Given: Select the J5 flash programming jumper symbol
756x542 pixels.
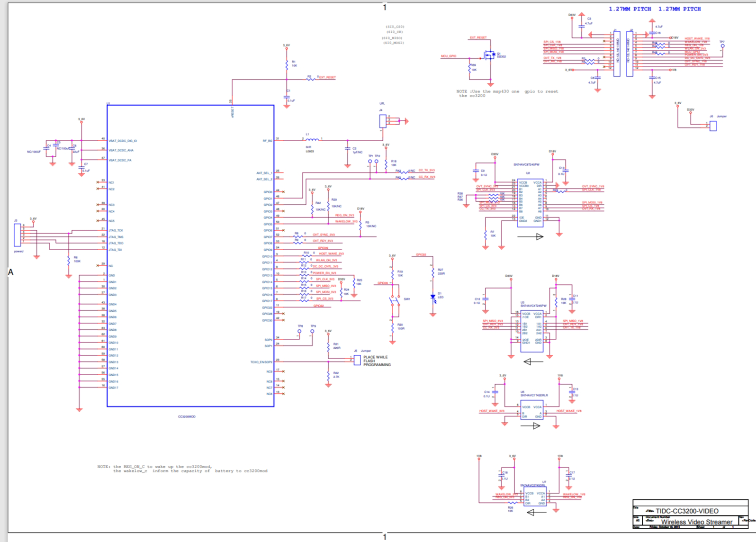Looking at the screenshot, I should (x=357, y=360).
